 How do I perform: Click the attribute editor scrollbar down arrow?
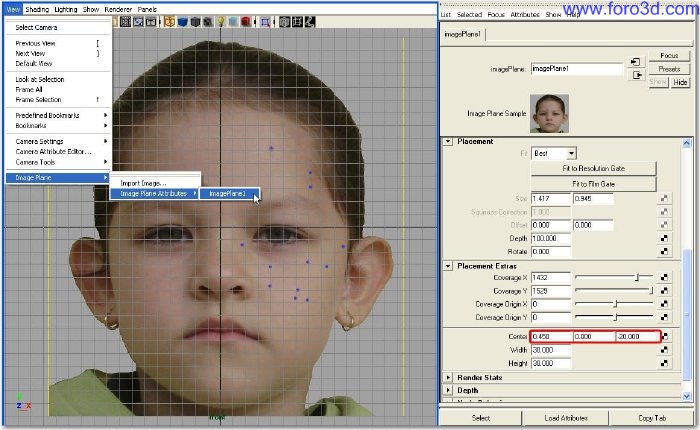click(687, 396)
